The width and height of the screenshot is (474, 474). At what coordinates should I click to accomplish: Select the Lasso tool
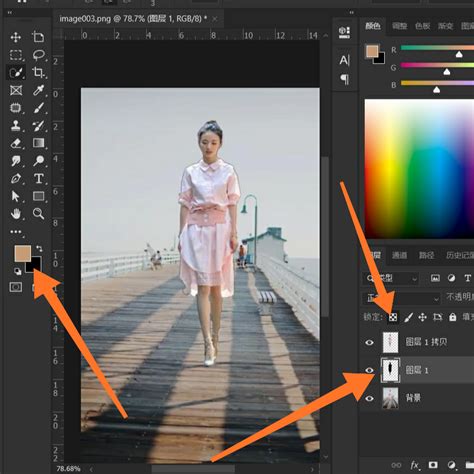coord(39,55)
